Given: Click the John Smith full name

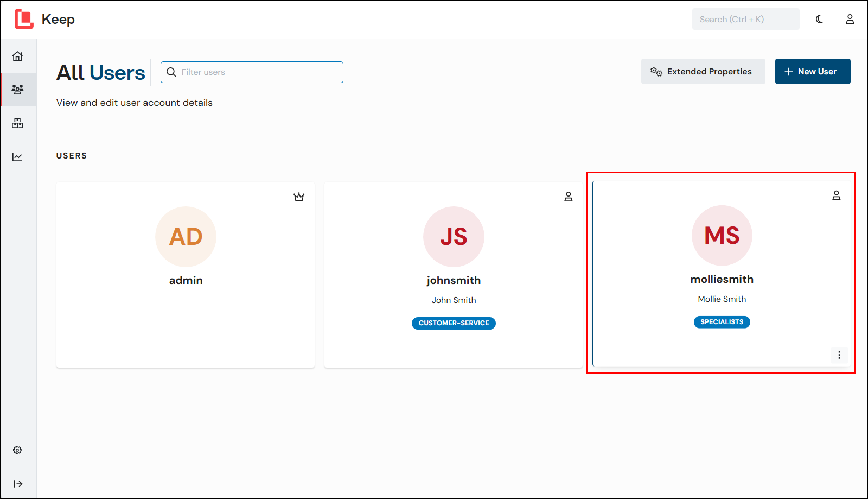Looking at the screenshot, I should (x=454, y=300).
